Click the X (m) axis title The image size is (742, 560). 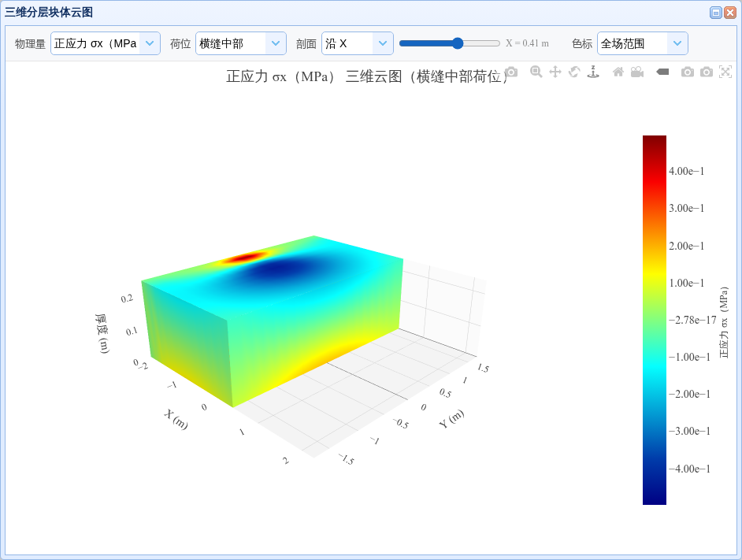176,419
